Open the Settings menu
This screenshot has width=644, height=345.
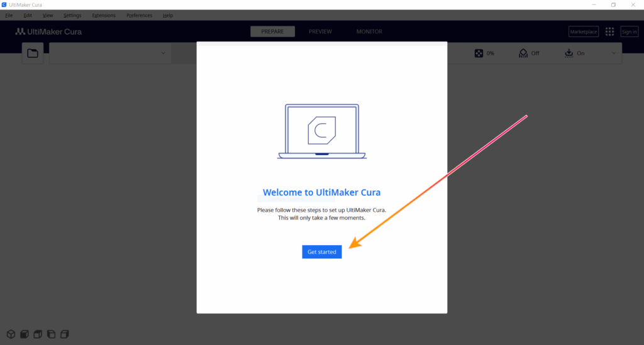[72, 15]
